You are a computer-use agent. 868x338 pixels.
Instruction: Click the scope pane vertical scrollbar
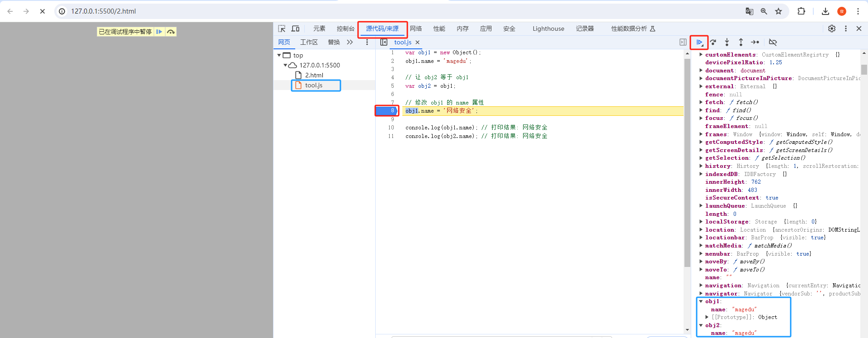[864, 70]
